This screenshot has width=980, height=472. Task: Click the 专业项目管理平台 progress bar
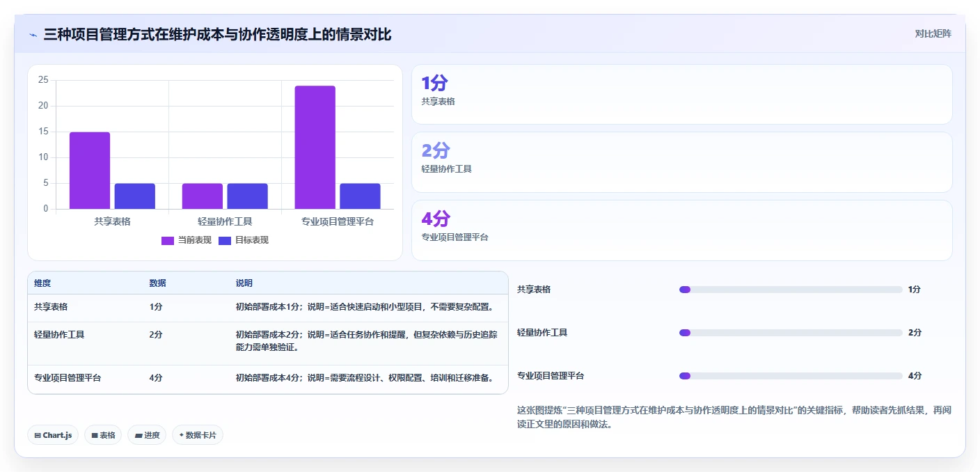(x=791, y=376)
